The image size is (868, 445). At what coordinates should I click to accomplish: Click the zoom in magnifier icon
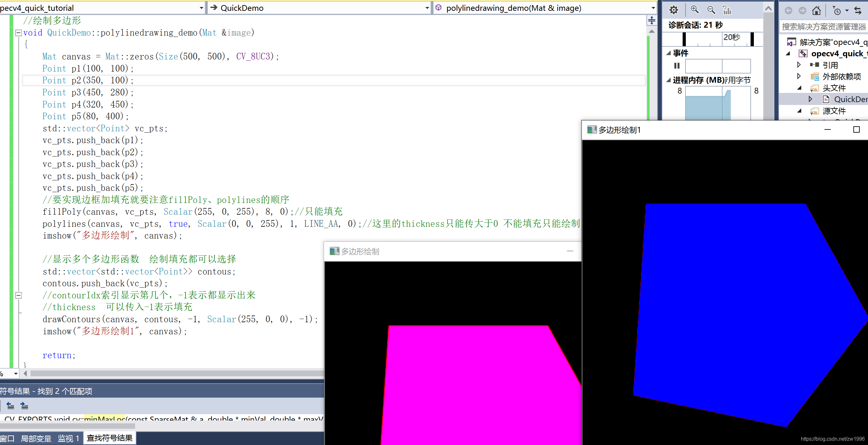point(694,10)
